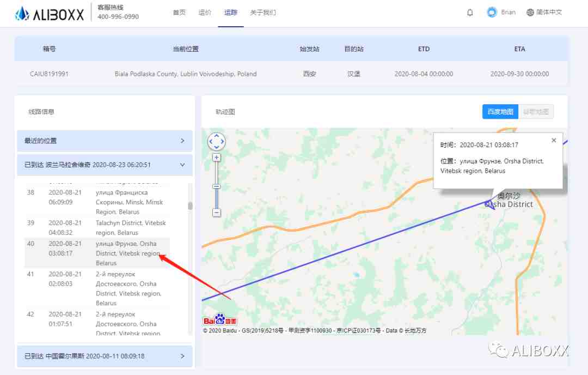The image size is (588, 375).
Task: Click ETD value 2020-08-04 00:00:00
Action: pos(424,74)
